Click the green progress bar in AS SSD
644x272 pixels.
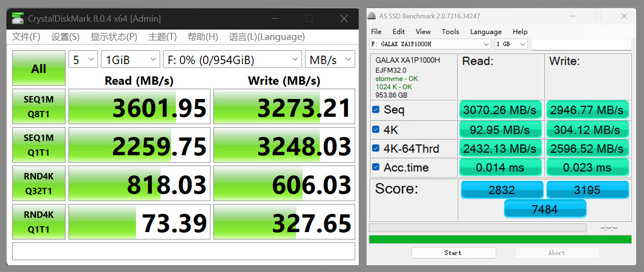pos(500,239)
